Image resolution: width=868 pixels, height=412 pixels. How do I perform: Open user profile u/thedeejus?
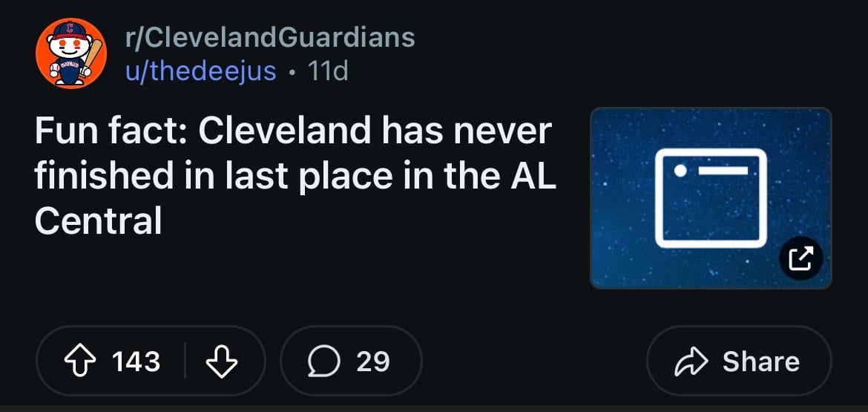(201, 71)
